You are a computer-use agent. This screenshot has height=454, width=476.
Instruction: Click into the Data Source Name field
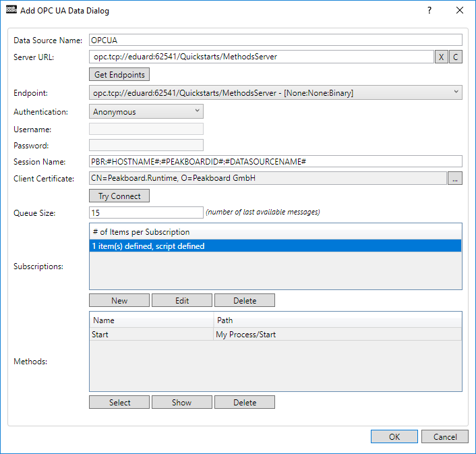click(275, 40)
